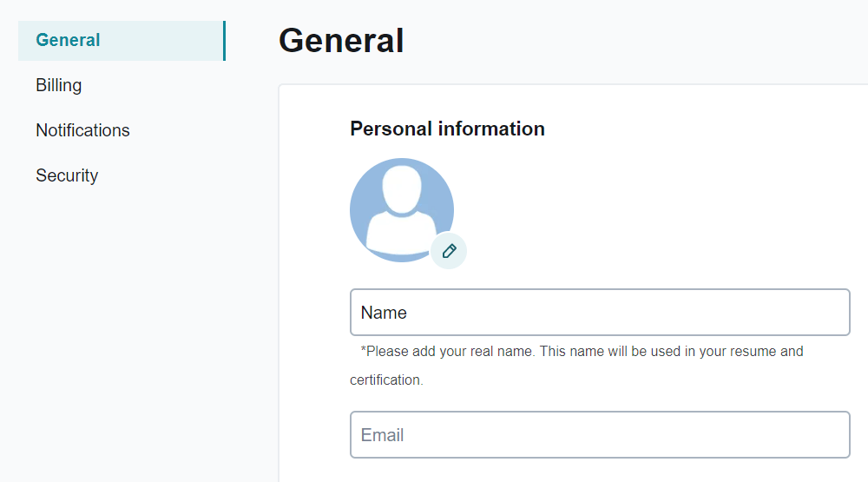Screen dimensions: 868x482
Task: Focus the Name input field
Action: (x=599, y=312)
